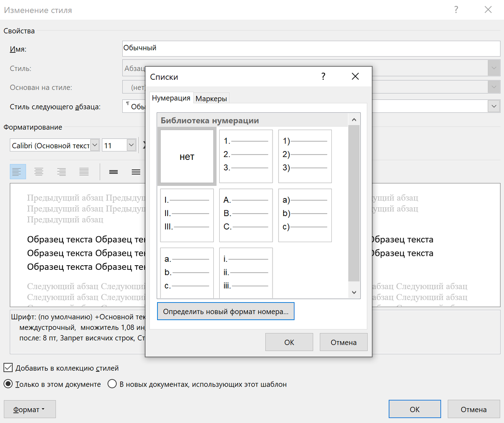Screen dimensions: 504x423
Task: Select the 1.5 line spacing icon
Action: pos(135,171)
